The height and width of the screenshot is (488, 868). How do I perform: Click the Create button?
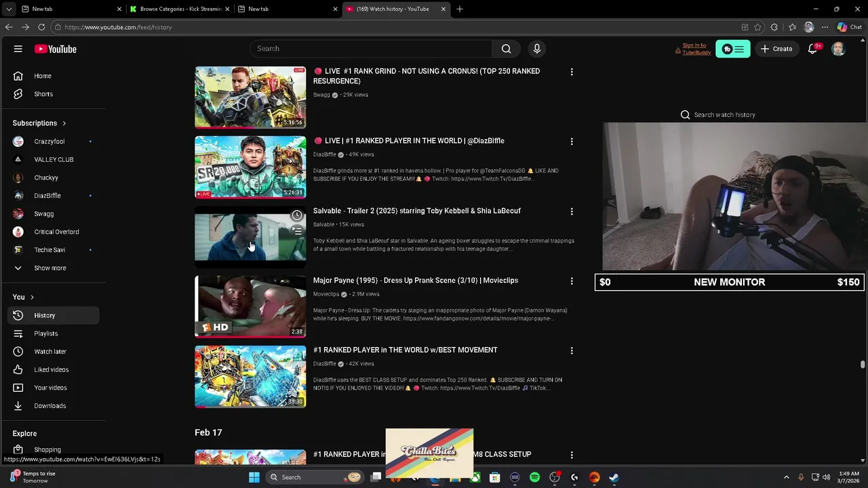tap(776, 49)
